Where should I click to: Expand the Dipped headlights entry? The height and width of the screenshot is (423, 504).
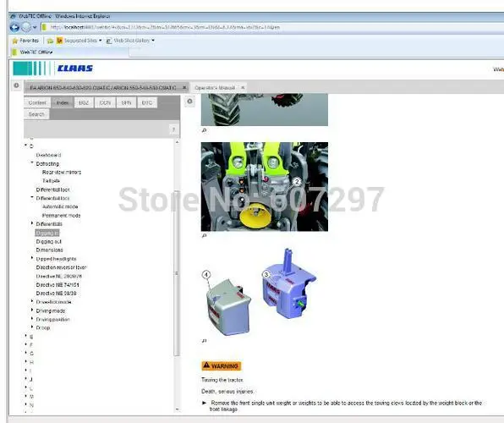tap(32, 258)
